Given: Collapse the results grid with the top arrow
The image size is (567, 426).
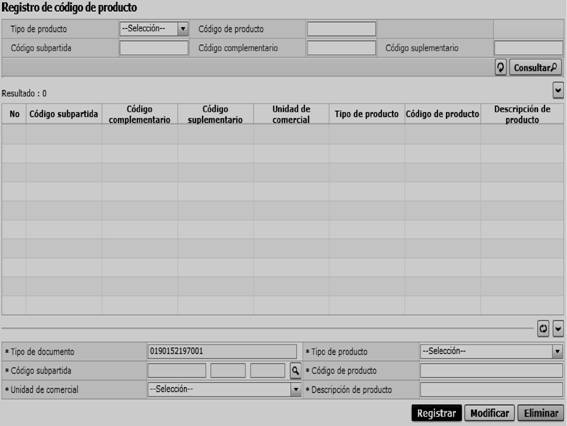Looking at the screenshot, I should pos(558,90).
